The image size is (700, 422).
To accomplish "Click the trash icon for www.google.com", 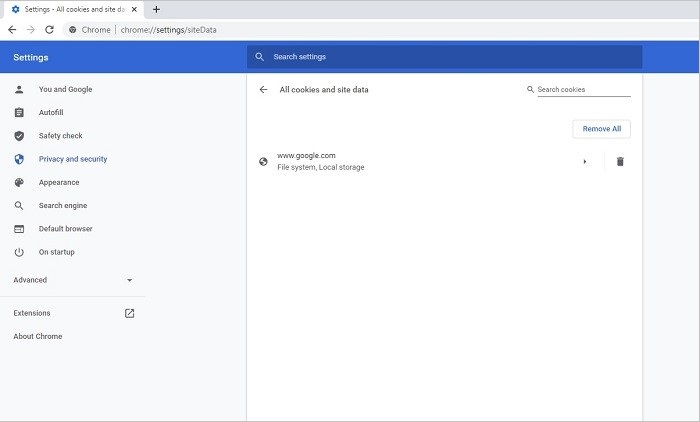I will click(x=620, y=161).
